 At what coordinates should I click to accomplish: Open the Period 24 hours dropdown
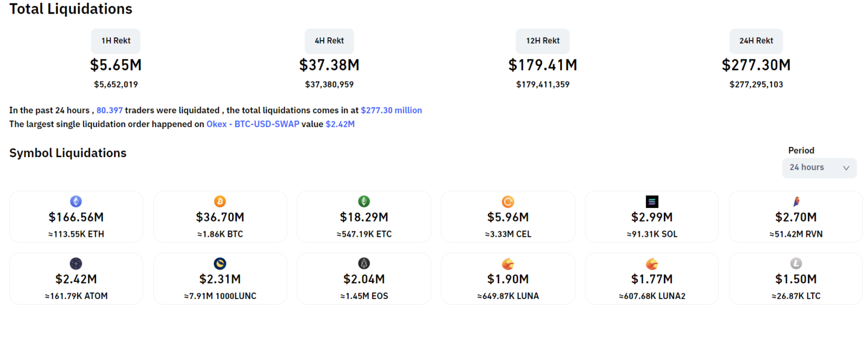[818, 168]
